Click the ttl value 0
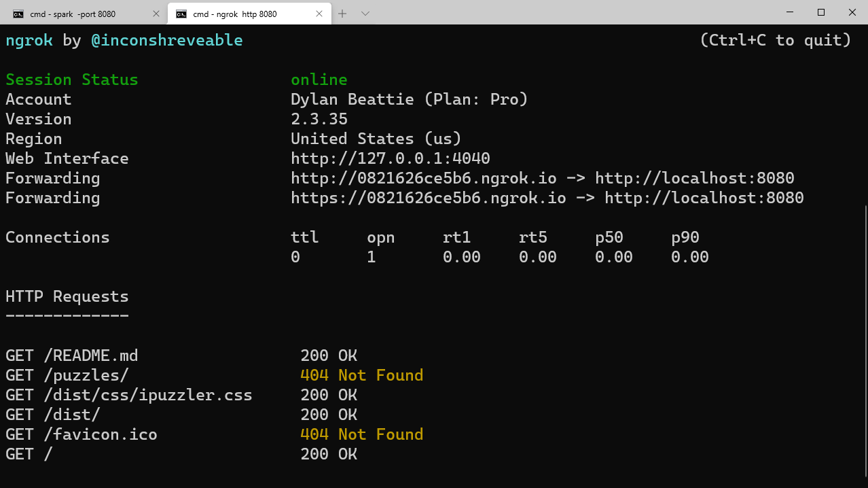 (295, 257)
